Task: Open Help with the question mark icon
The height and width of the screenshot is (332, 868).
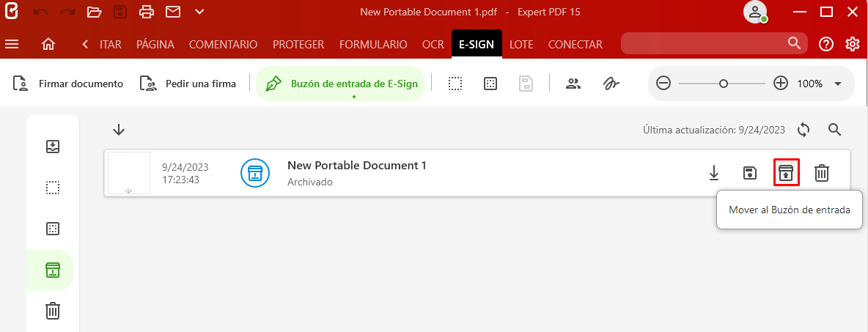Action: point(826,44)
